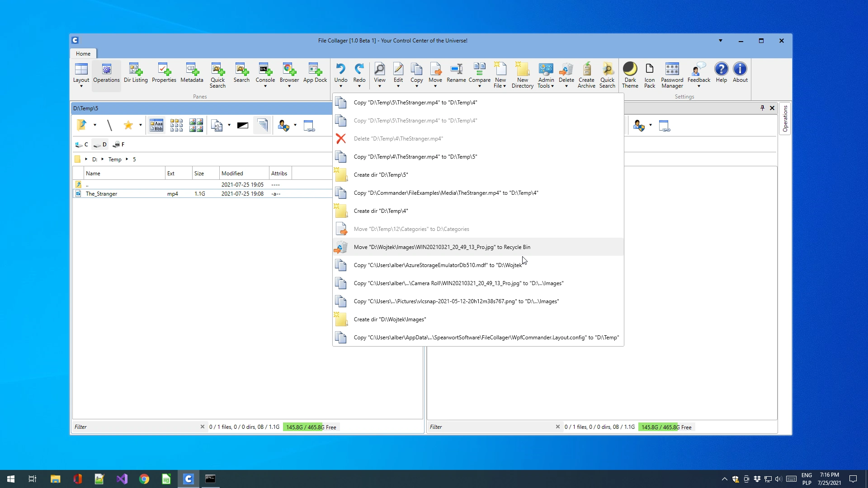The height and width of the screenshot is (488, 868).
Task: Select entry Create dir "D:\Wojtek\Images"
Action: point(478,319)
